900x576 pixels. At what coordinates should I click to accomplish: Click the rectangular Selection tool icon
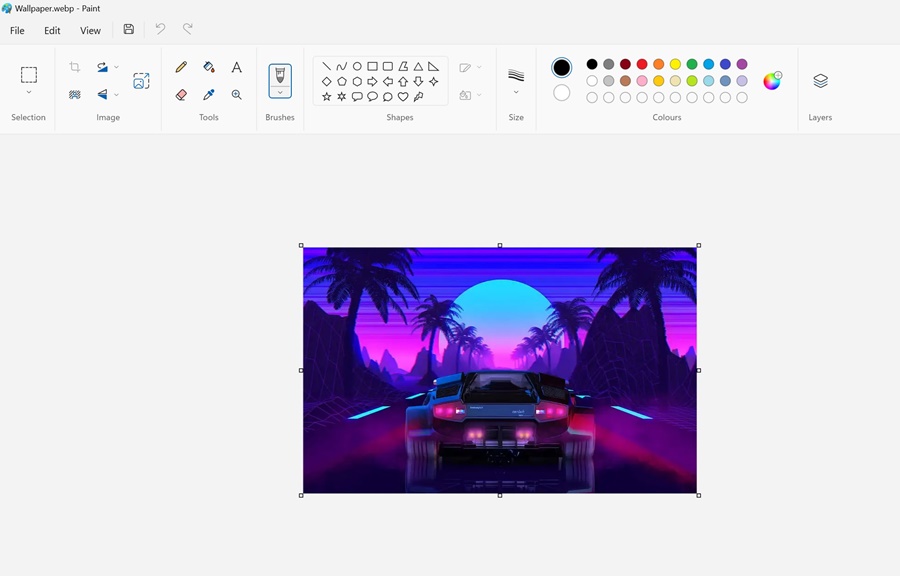click(x=29, y=75)
